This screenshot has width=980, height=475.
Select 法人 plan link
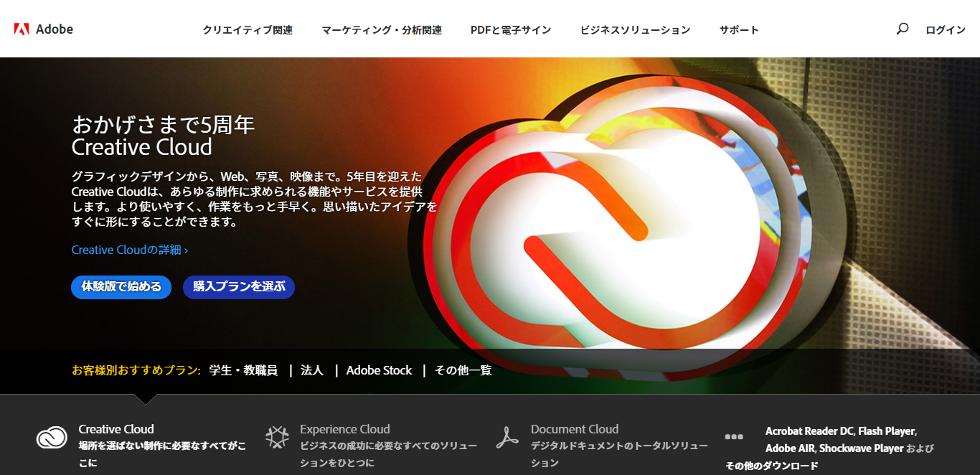tap(312, 370)
